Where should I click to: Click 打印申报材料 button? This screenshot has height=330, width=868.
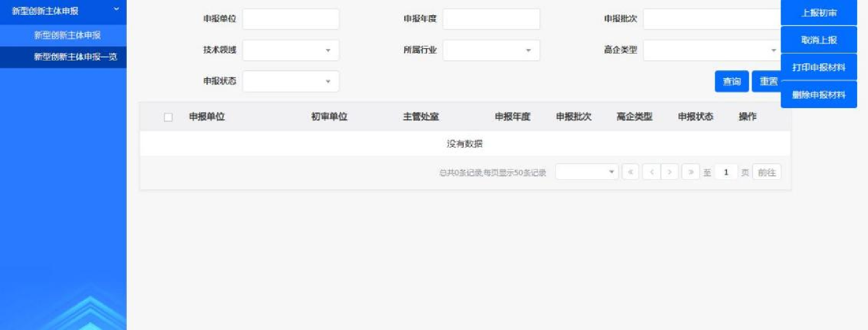819,67
